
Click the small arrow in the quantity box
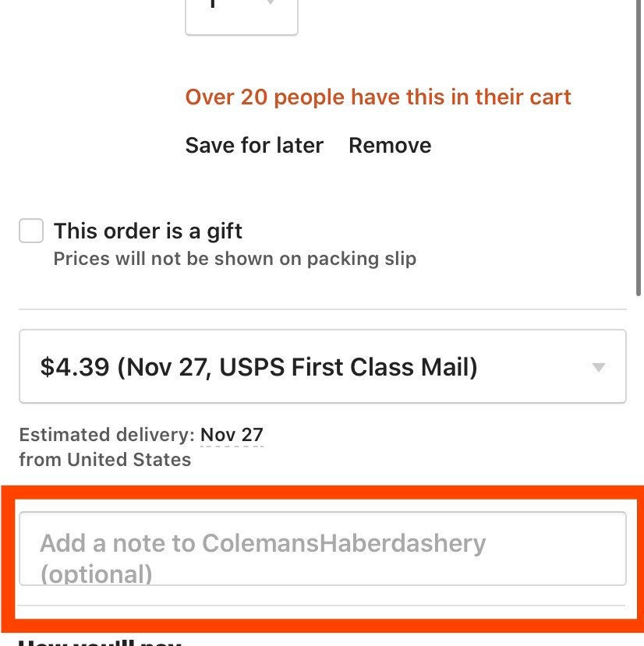pos(271,2)
